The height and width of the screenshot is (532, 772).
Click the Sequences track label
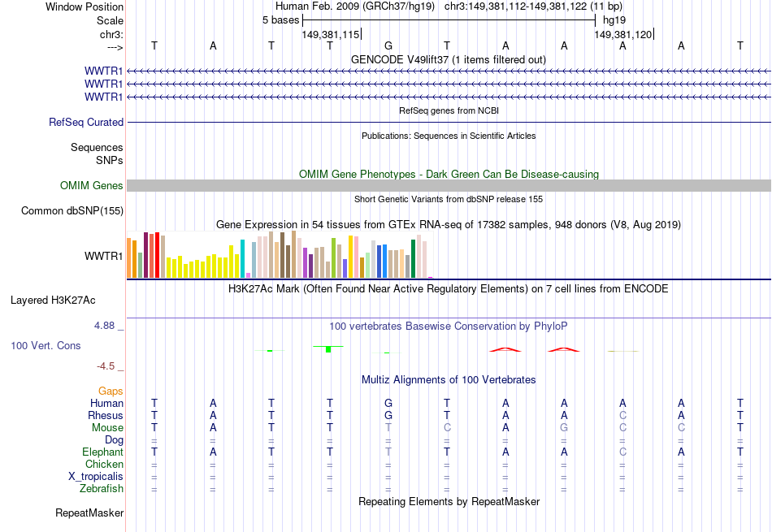(x=97, y=147)
